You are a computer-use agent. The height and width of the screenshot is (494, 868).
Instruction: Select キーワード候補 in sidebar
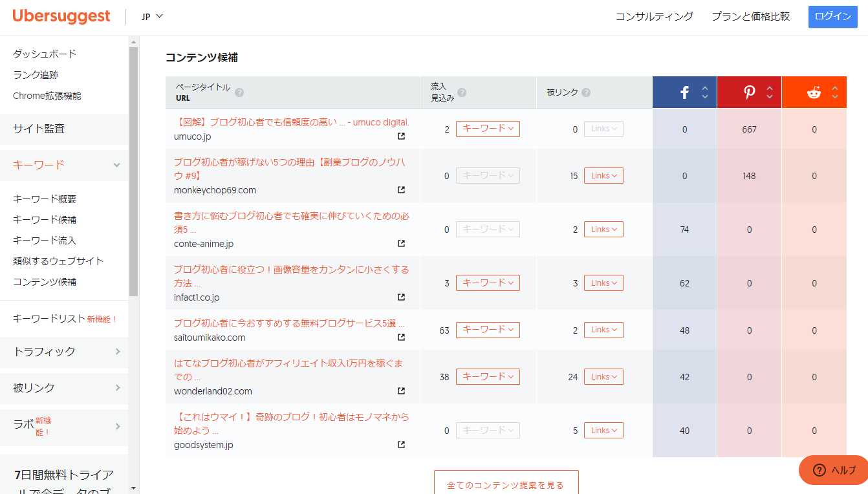click(45, 220)
